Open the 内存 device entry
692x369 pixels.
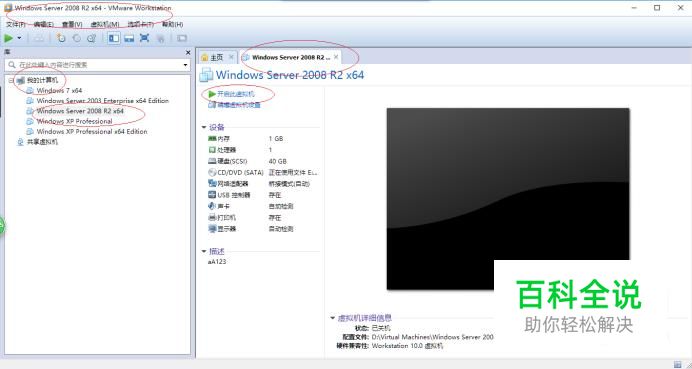click(223, 139)
